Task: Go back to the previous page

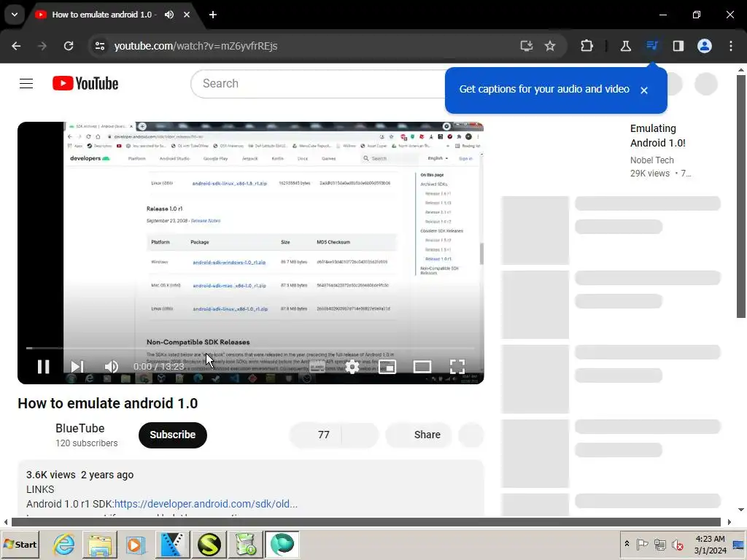Action: (x=16, y=46)
